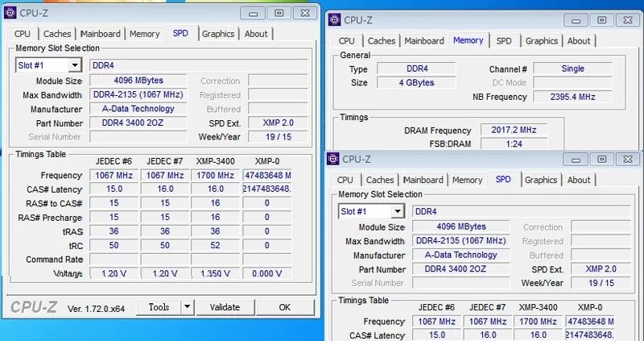Click XMP-3400 frequency 1700 MHz in left window
This screenshot has width=644, height=341.
(215, 175)
